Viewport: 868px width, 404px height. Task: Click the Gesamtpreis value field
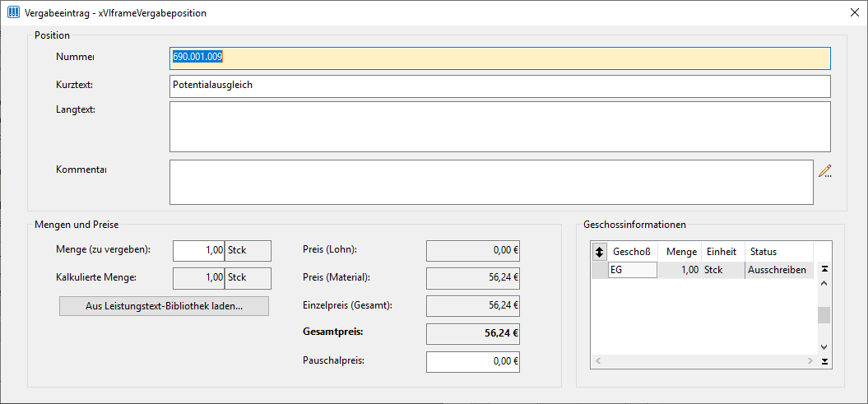point(473,334)
